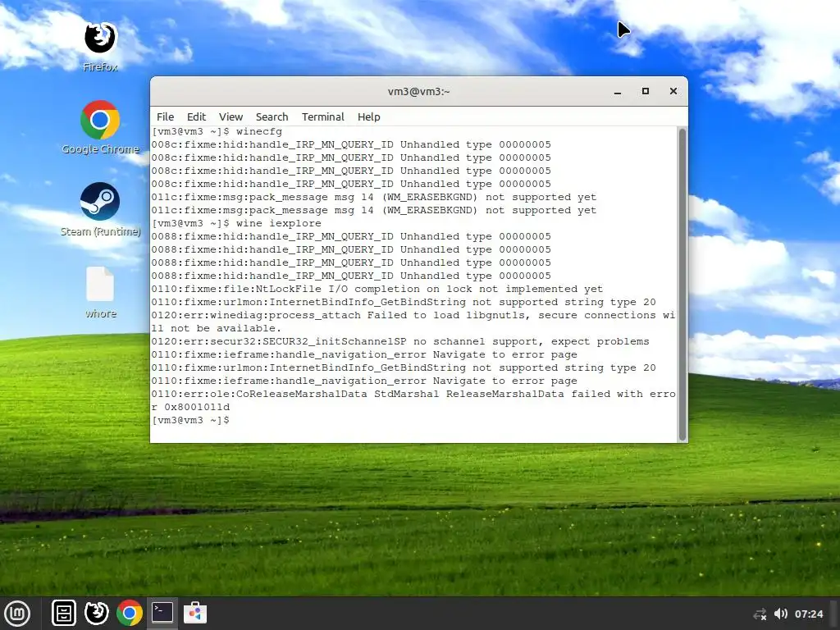Click the terminal title bar vm3@vm3:~
The image size is (840, 630).
tap(419, 92)
